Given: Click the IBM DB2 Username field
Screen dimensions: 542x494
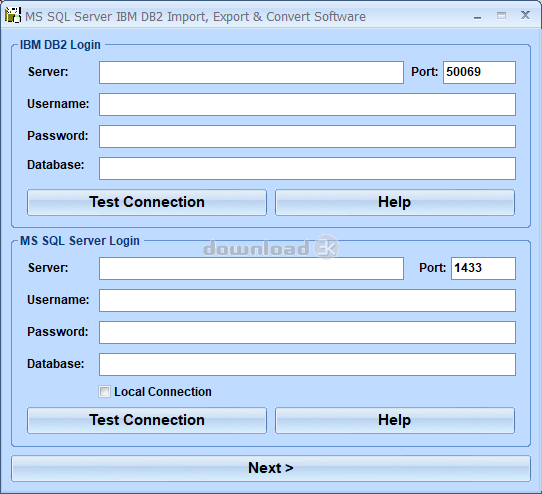Looking at the screenshot, I should [307, 104].
